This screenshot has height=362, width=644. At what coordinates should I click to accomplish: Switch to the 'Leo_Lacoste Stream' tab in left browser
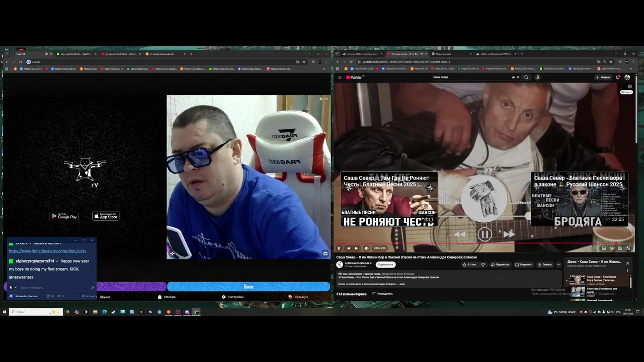tap(75, 54)
